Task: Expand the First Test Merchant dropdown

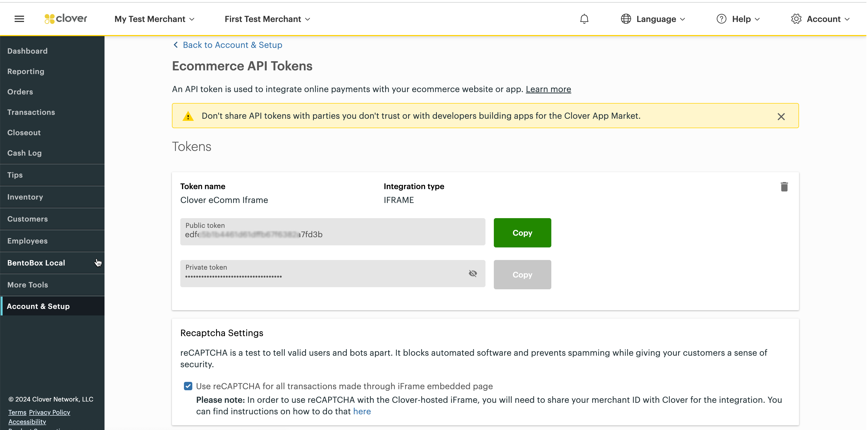Action: (267, 19)
